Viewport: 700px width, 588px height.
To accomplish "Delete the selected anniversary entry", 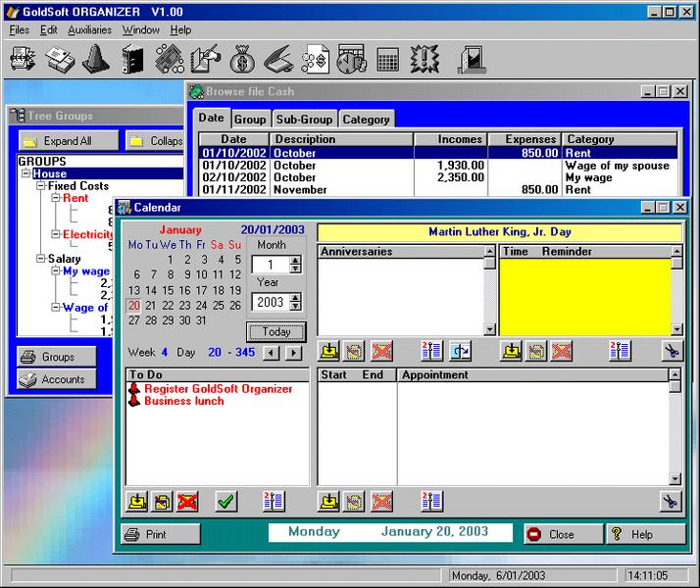I will tap(381, 351).
